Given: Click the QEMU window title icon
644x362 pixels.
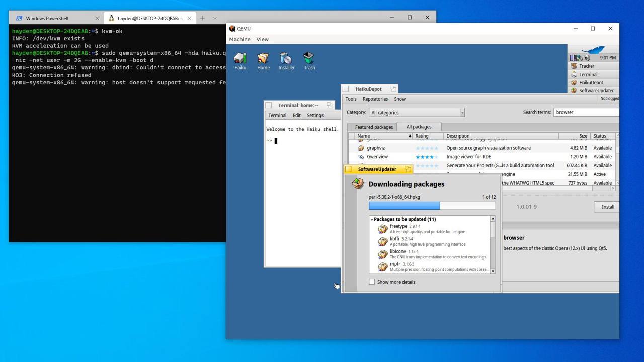Looking at the screenshot, I should (x=232, y=29).
